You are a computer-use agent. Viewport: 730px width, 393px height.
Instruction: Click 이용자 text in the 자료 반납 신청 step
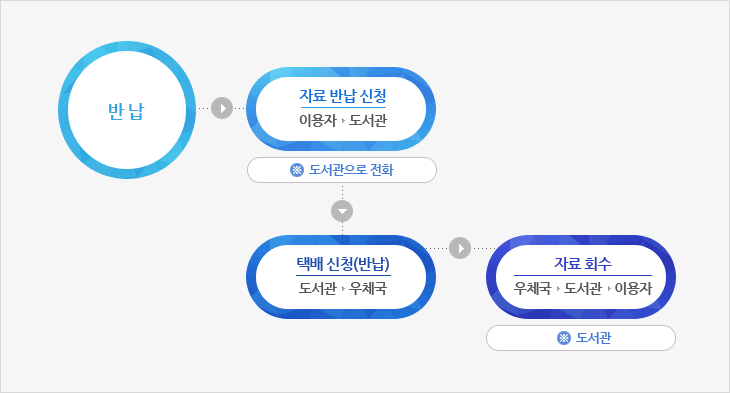318,121
